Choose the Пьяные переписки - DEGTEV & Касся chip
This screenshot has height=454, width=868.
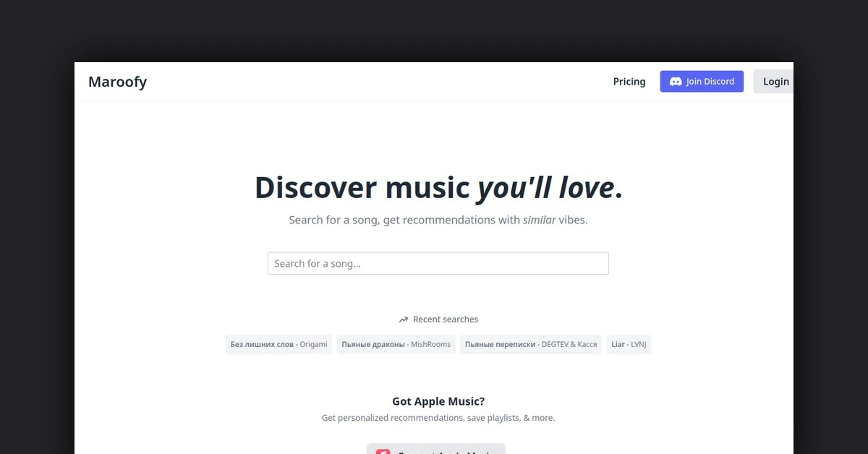(x=531, y=344)
